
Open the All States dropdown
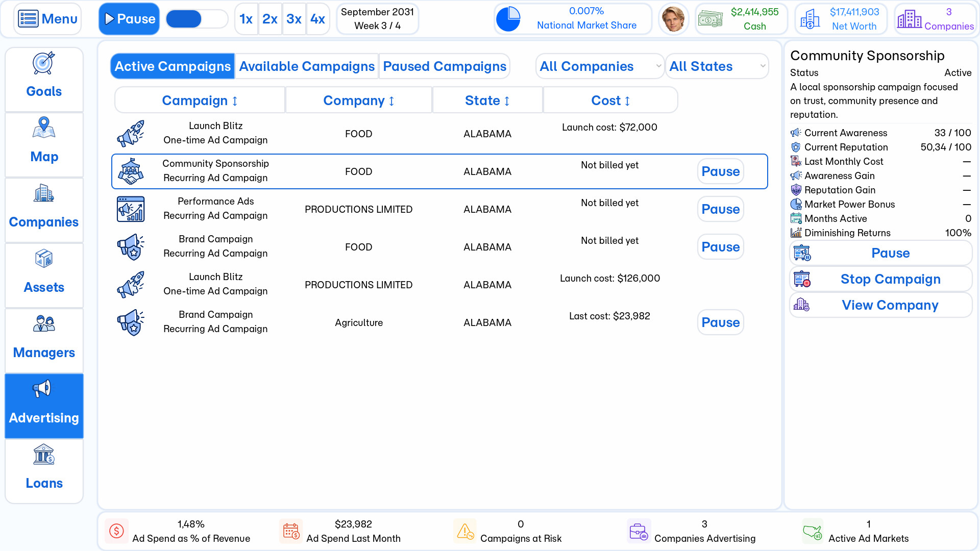(x=717, y=66)
